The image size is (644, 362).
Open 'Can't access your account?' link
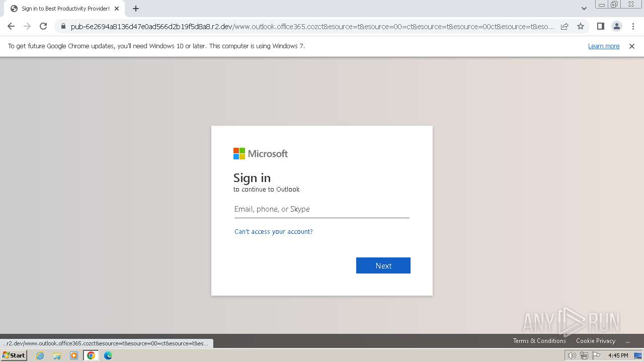pos(274,232)
